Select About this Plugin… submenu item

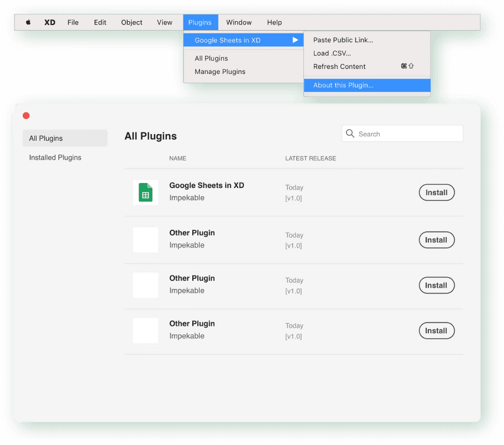tap(367, 85)
